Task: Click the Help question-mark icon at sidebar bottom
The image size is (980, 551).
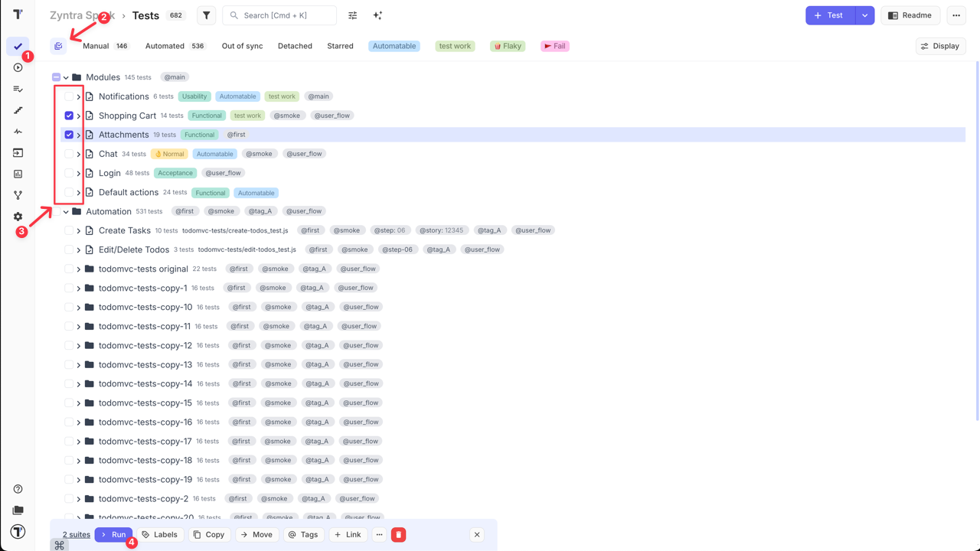Action: (x=18, y=488)
